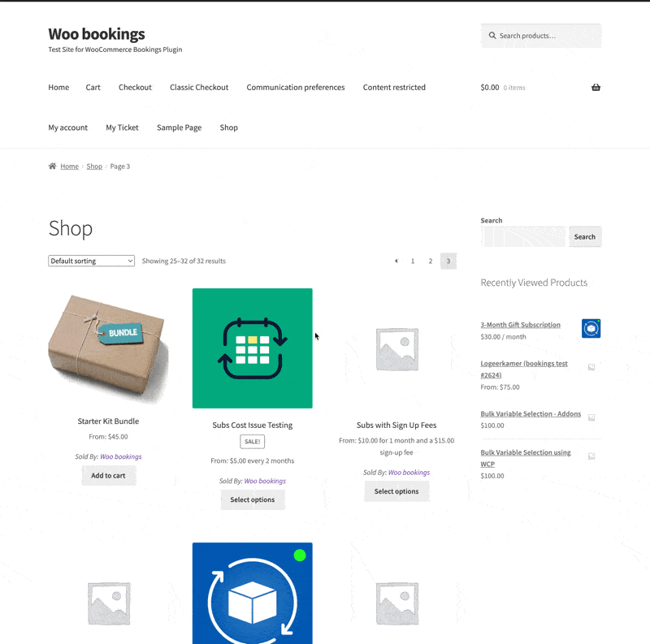Open Shop menu item
The width and height of the screenshot is (650, 644).
(229, 128)
